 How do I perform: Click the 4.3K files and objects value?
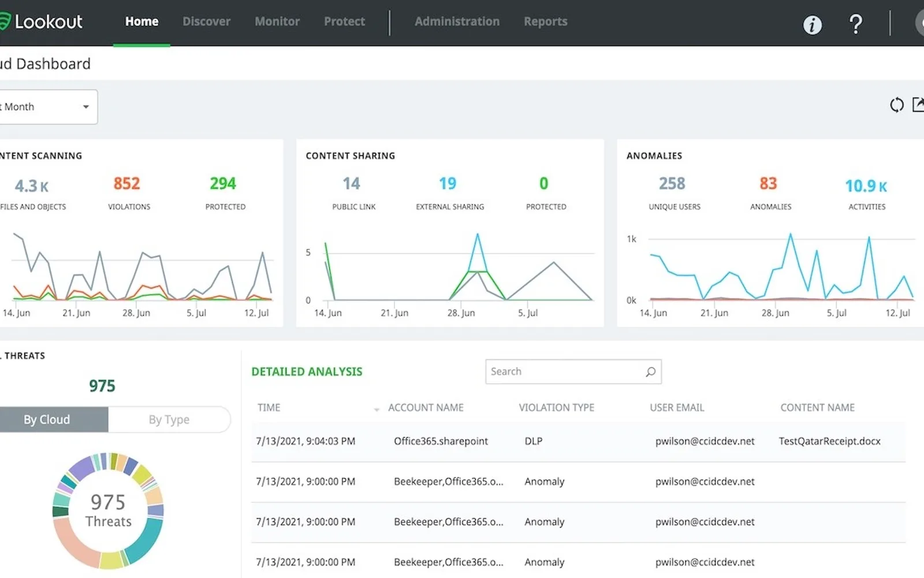(x=32, y=186)
